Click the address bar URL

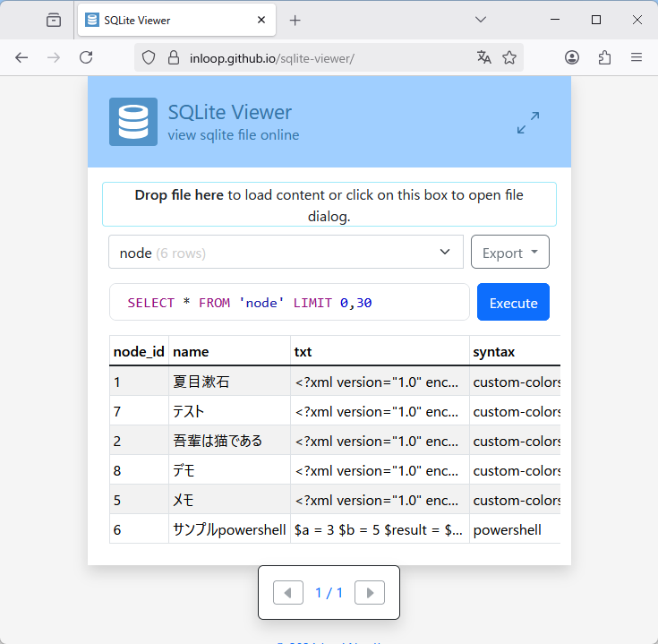coord(271,58)
